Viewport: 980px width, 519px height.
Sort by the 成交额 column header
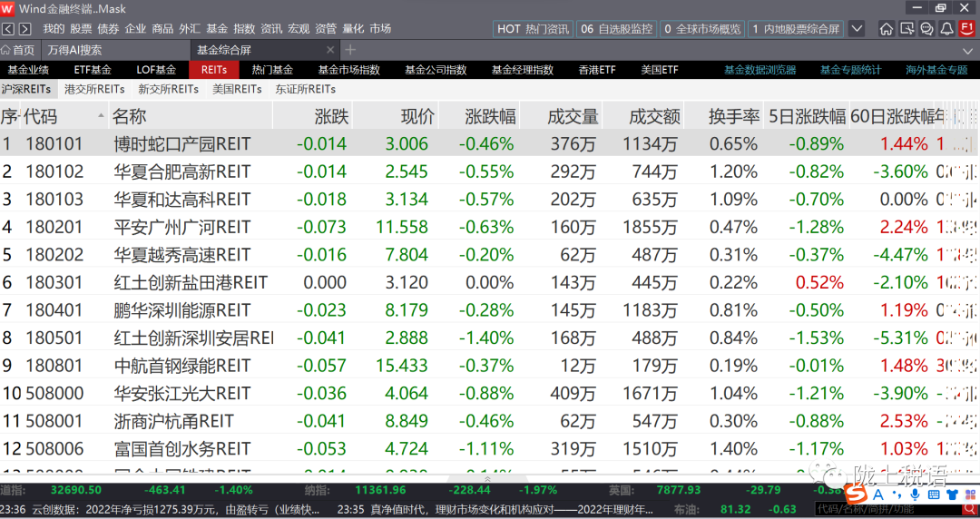653,116
